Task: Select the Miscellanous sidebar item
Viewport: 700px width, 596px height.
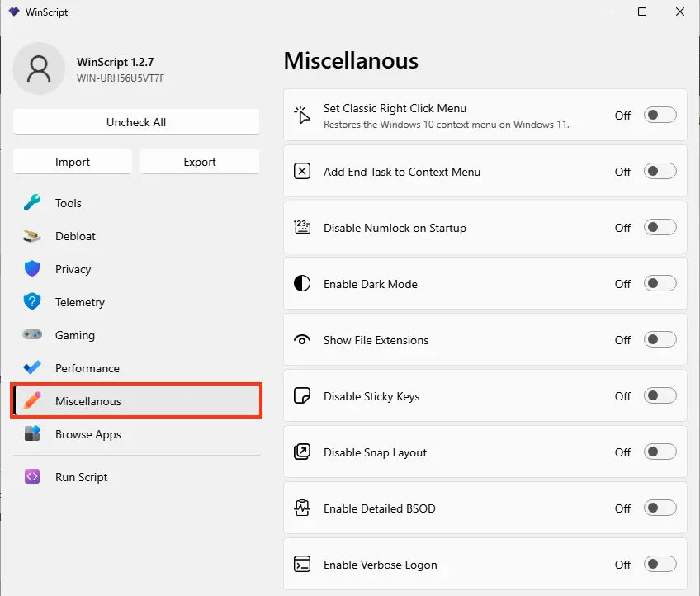Action: (136, 401)
